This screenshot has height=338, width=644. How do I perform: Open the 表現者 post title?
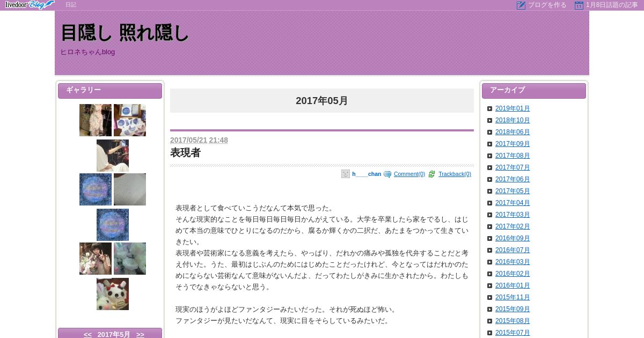click(x=185, y=153)
